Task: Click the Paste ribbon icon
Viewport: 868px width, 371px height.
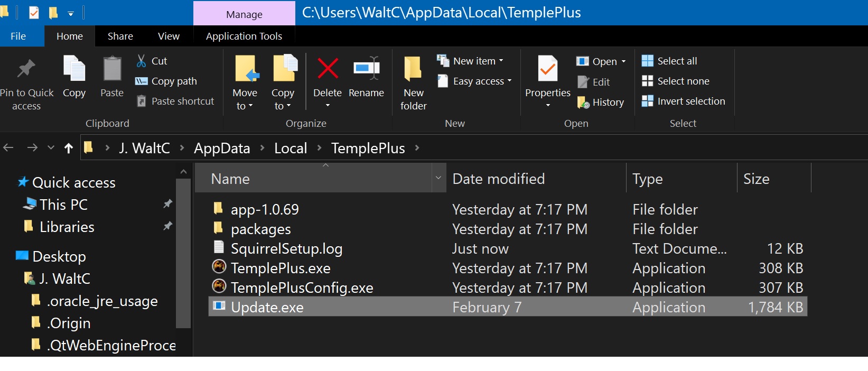Action: click(x=112, y=69)
